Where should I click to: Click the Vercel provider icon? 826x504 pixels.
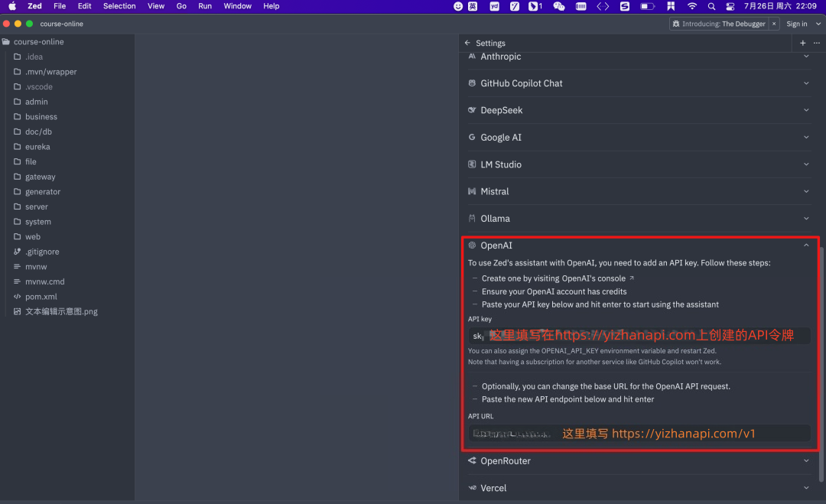pyautogui.click(x=472, y=488)
